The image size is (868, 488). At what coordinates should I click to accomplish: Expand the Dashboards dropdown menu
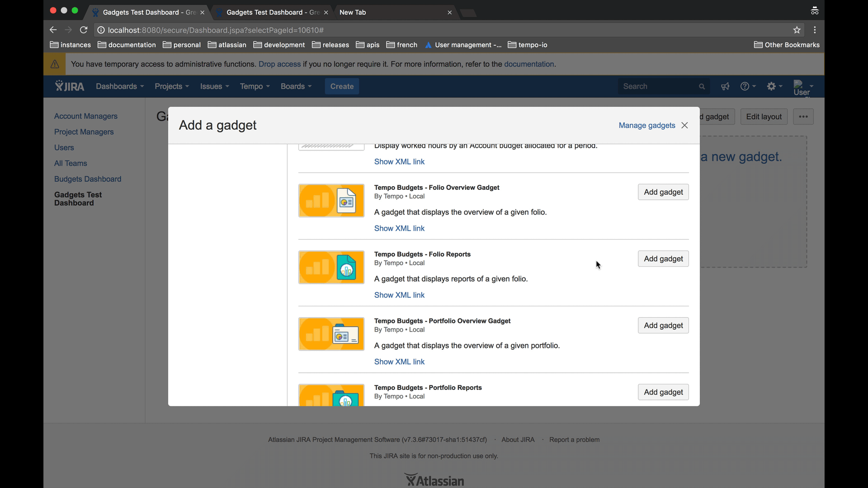click(x=120, y=86)
